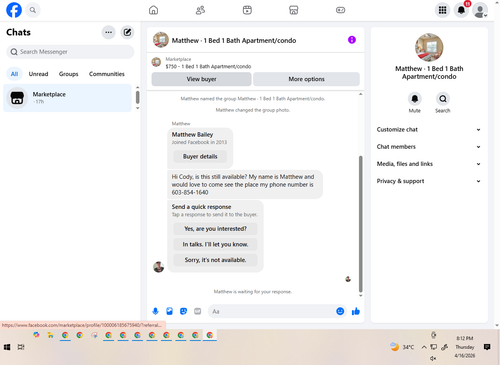Switch to the Communities tab

[107, 74]
